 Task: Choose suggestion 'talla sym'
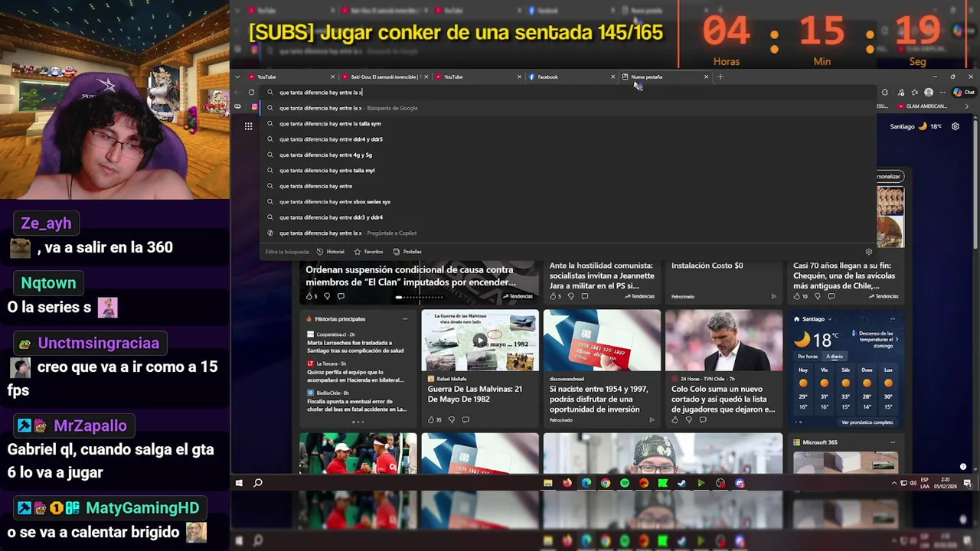[x=567, y=123]
